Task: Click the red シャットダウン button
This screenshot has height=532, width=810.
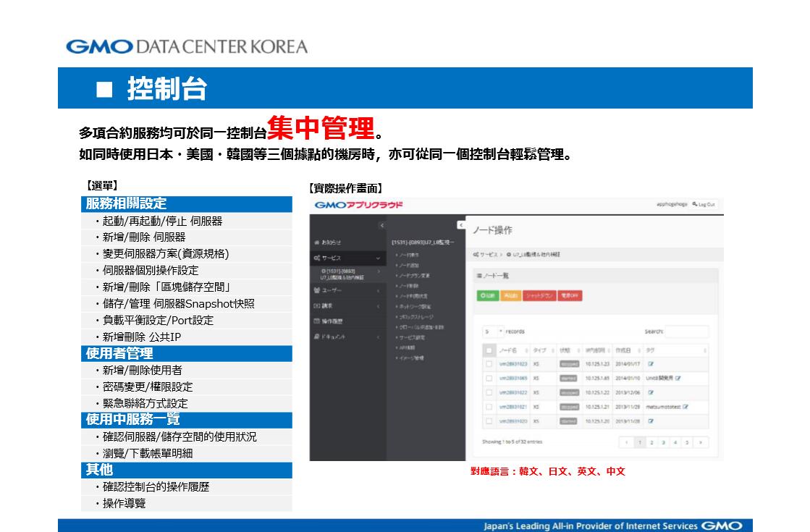Action: click(x=539, y=295)
